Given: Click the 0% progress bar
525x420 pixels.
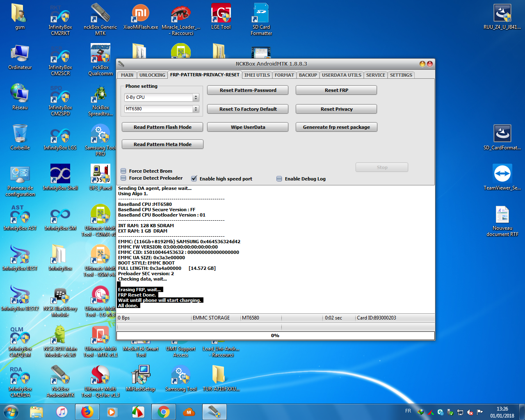Looking at the screenshot, I should tap(275, 336).
